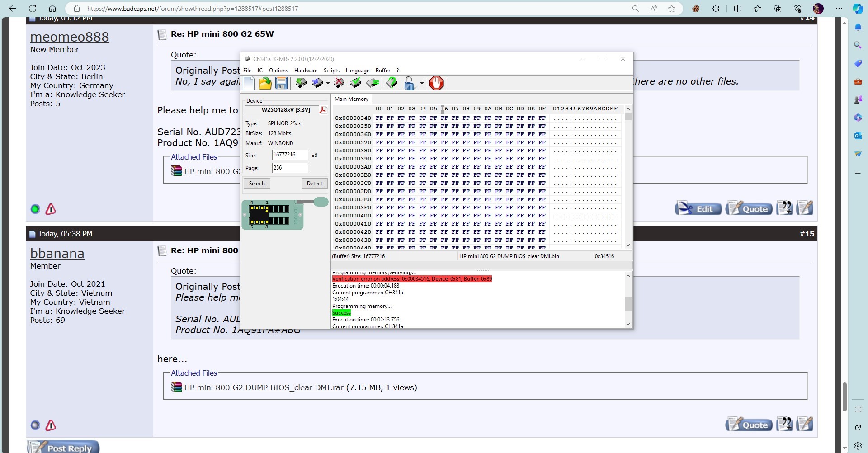Open Edge Settings and more menu
The width and height of the screenshot is (868, 453).
[839, 9]
